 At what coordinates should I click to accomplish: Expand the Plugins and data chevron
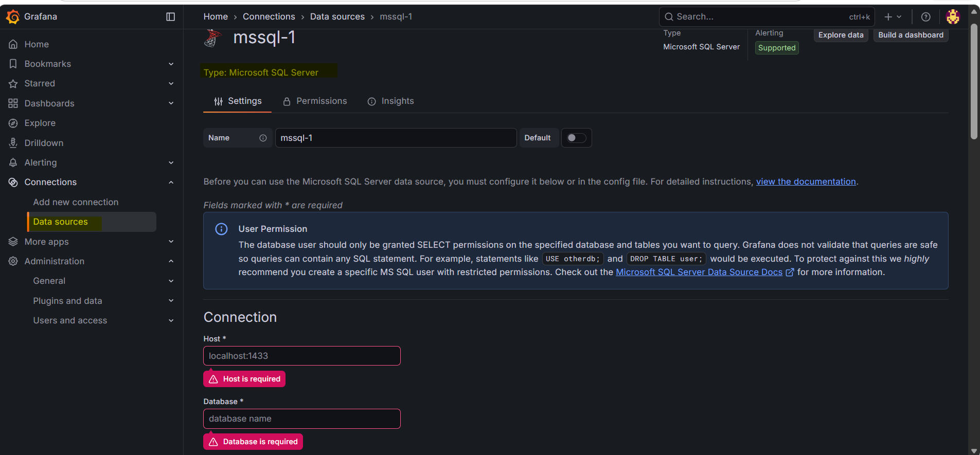pyautogui.click(x=171, y=301)
